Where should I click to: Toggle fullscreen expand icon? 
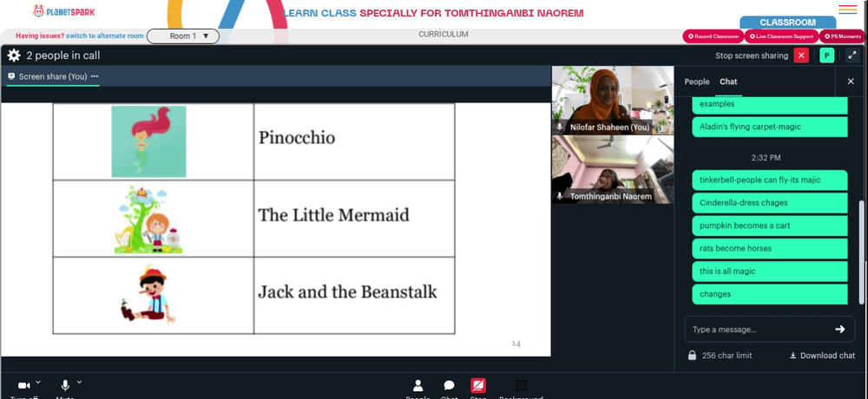coord(852,56)
